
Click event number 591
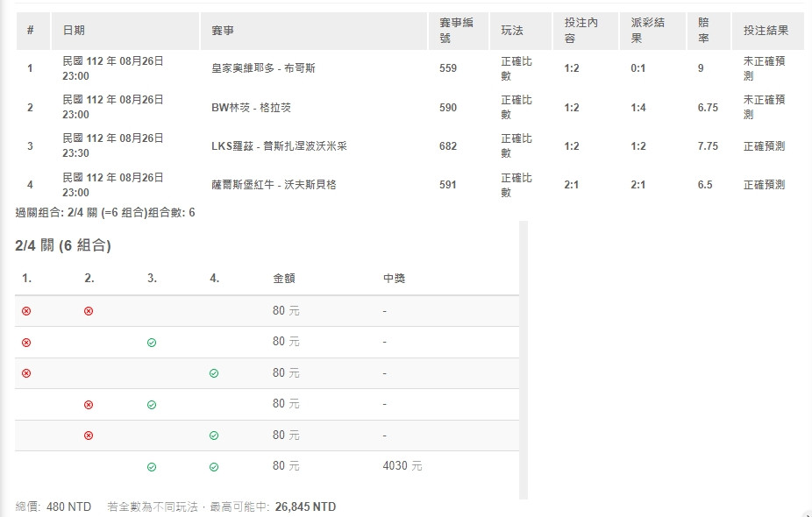tap(448, 185)
